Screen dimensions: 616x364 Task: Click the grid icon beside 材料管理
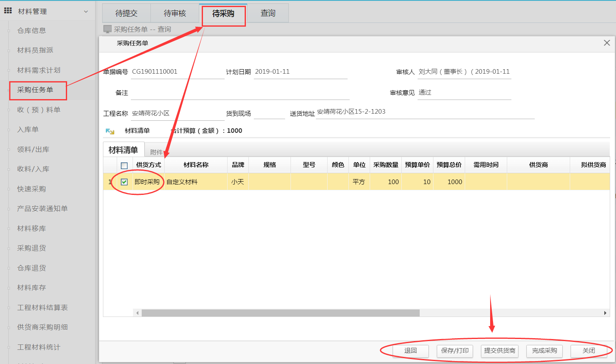click(8, 11)
